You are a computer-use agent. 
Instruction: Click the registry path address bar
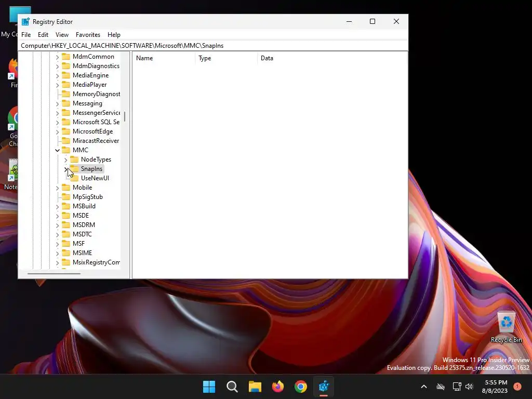coord(213,46)
